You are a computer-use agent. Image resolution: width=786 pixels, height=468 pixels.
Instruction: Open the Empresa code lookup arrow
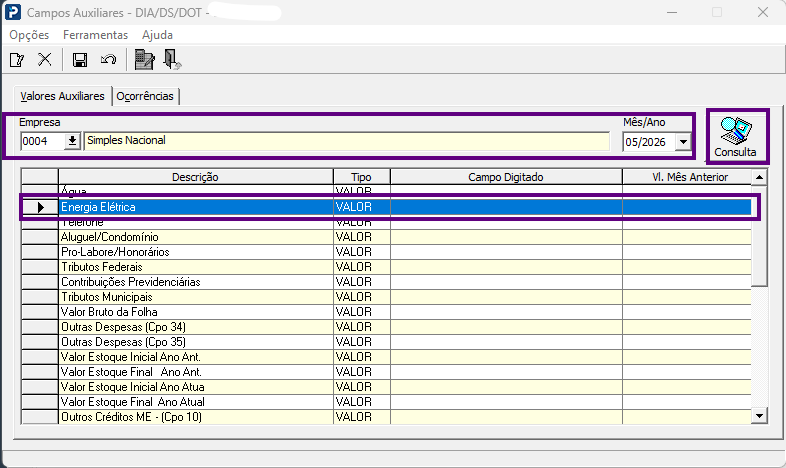[x=72, y=141]
